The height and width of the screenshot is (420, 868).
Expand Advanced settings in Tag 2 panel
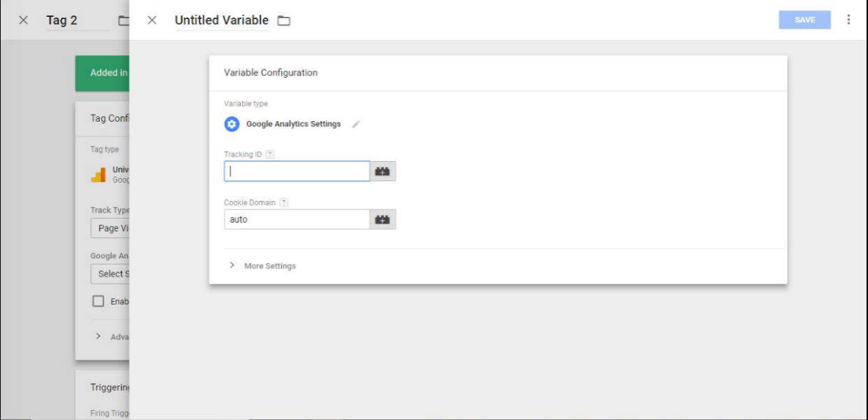pyautogui.click(x=112, y=337)
